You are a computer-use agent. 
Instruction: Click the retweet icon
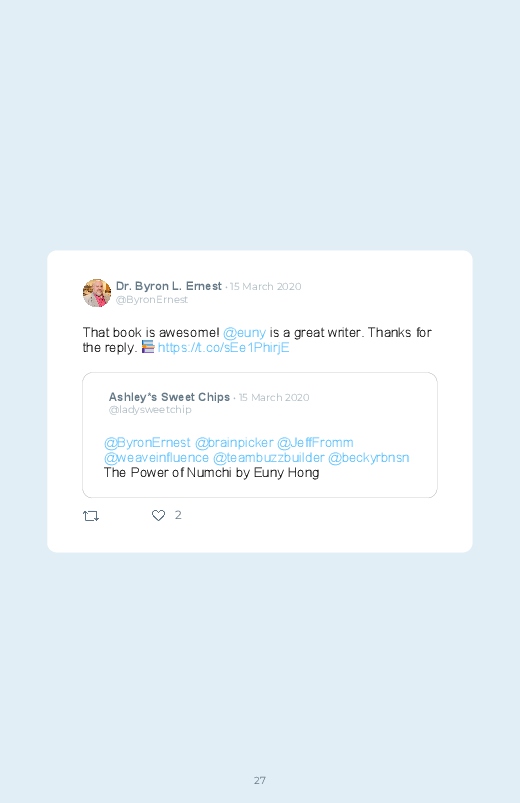click(91, 516)
